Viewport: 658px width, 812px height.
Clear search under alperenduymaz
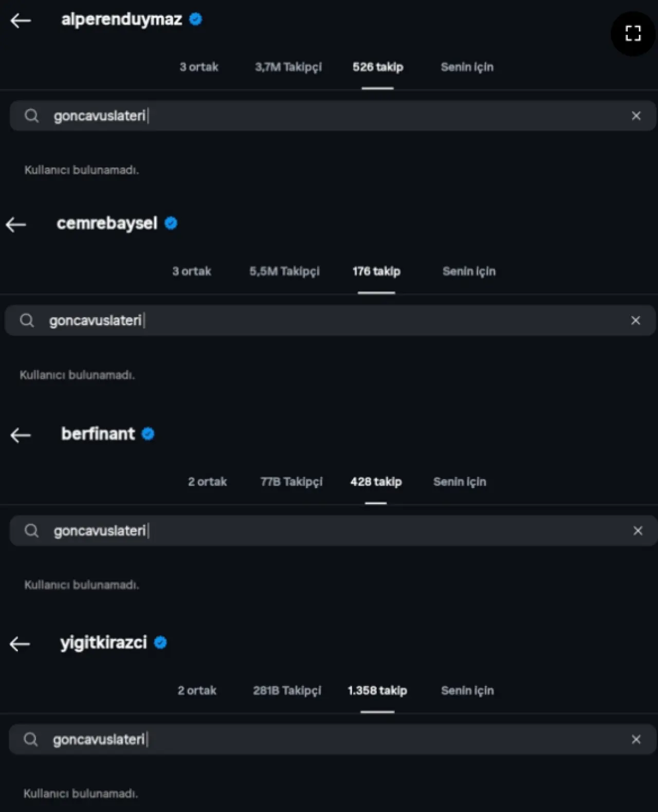[x=636, y=116]
